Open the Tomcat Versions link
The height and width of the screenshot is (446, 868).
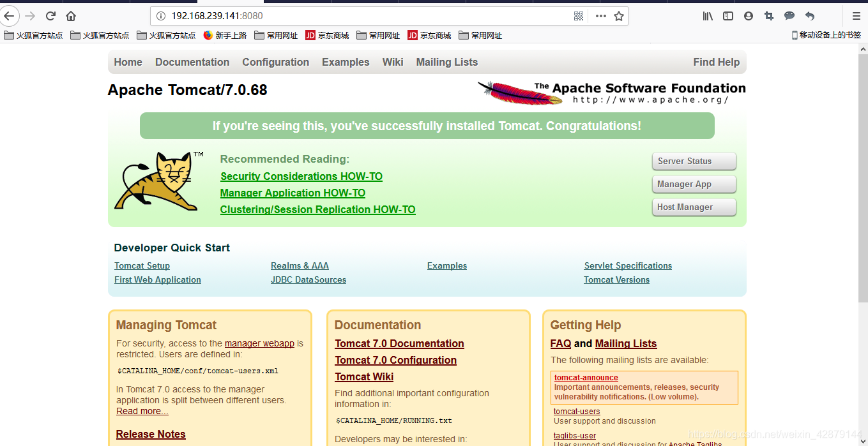616,279
